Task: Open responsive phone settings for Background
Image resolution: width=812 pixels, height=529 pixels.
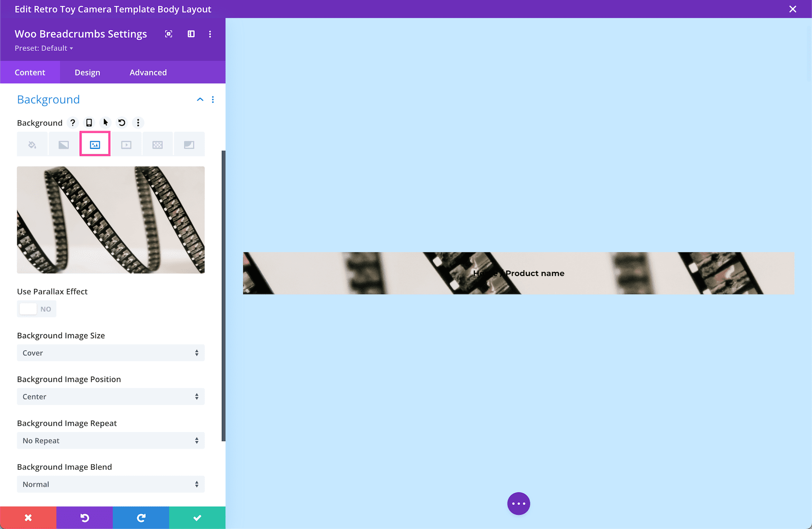Action: click(x=88, y=122)
